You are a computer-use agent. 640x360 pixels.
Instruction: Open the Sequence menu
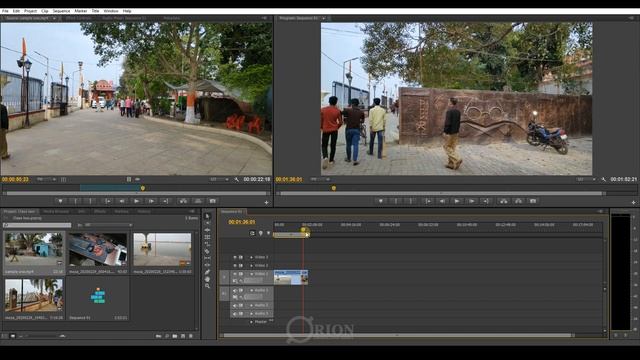pos(62,11)
